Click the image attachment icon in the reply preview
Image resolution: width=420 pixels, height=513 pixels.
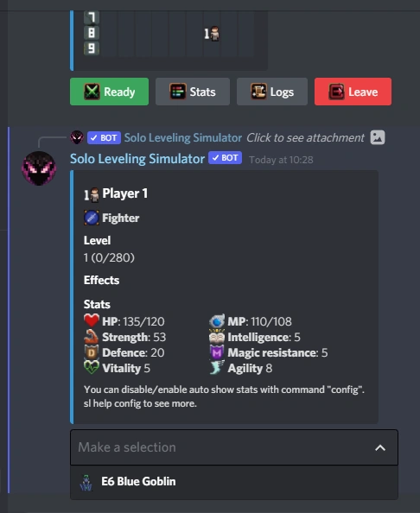(x=378, y=137)
